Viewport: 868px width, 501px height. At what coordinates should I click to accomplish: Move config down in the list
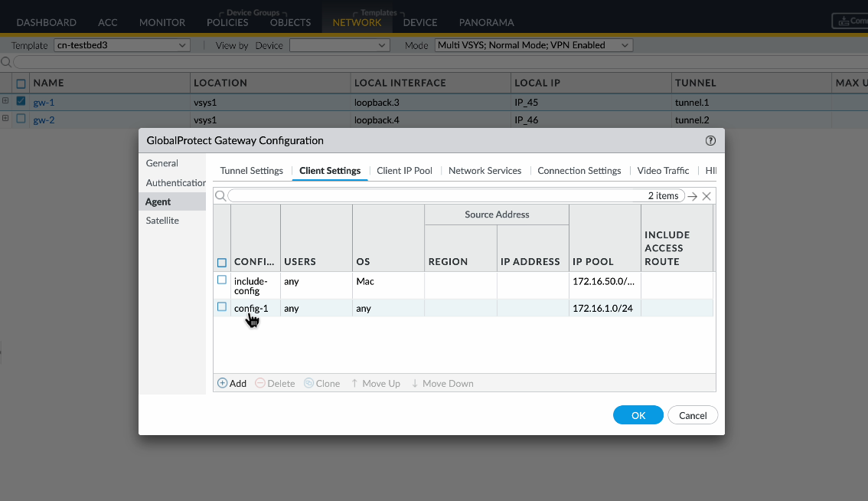tap(442, 383)
